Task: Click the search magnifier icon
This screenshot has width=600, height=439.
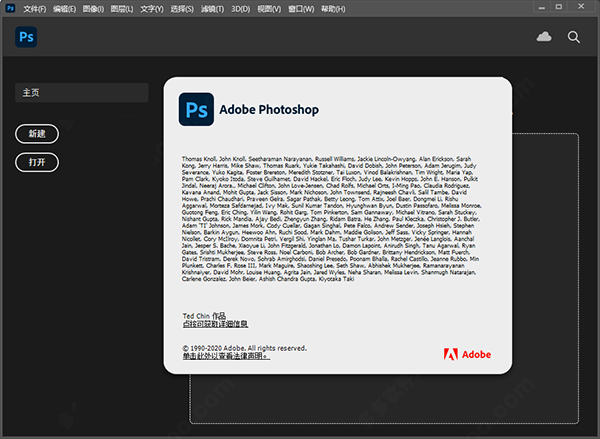Action: pos(574,37)
